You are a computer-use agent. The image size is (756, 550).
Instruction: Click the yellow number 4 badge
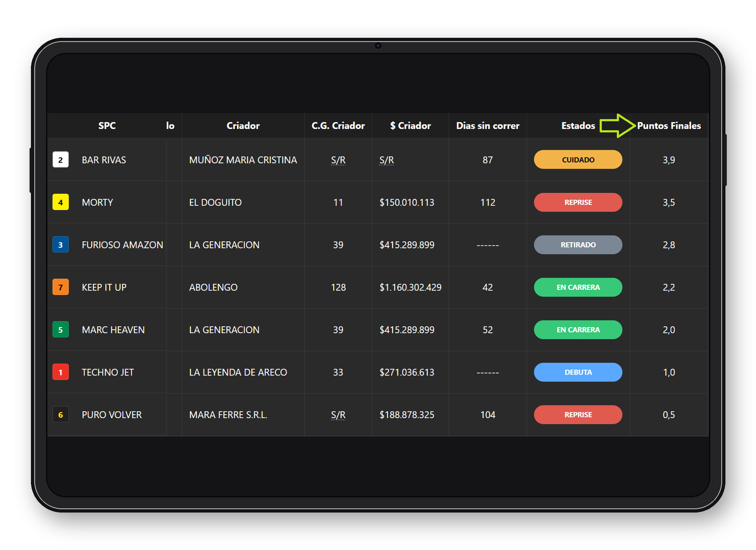pyautogui.click(x=60, y=202)
